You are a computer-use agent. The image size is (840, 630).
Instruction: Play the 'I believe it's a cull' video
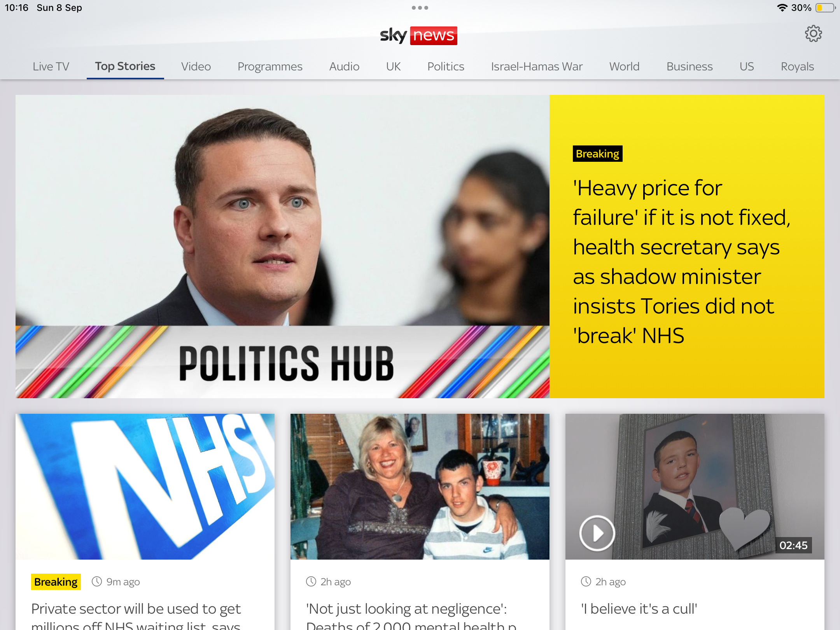coord(597,533)
